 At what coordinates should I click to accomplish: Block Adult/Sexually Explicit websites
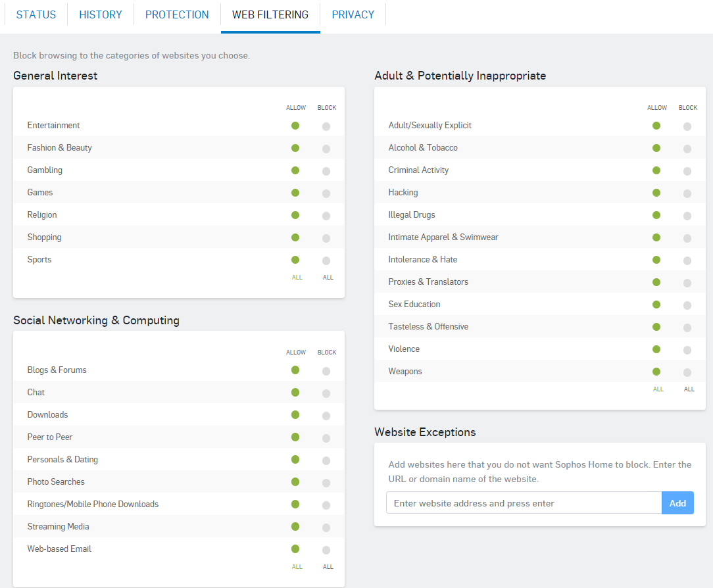pyautogui.click(x=687, y=126)
